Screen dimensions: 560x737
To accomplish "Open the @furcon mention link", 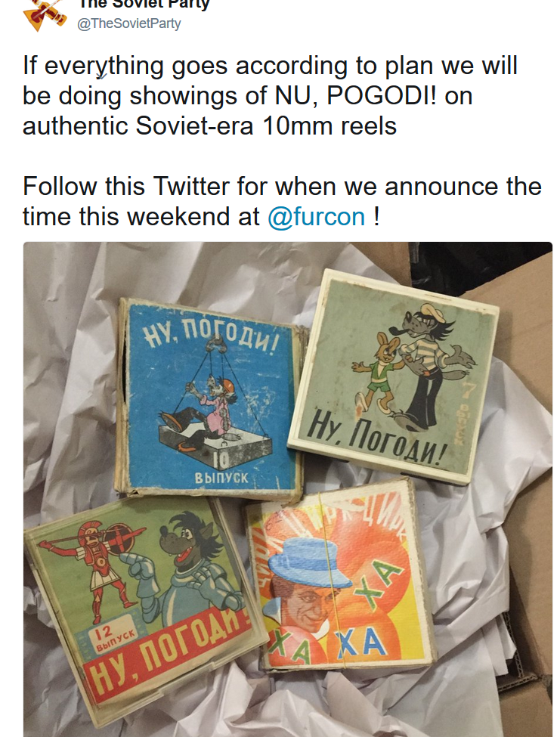I will coord(316,217).
